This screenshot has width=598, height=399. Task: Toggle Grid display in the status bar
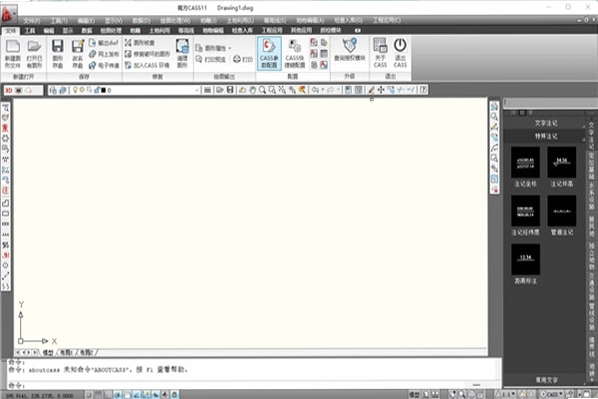pos(98,394)
